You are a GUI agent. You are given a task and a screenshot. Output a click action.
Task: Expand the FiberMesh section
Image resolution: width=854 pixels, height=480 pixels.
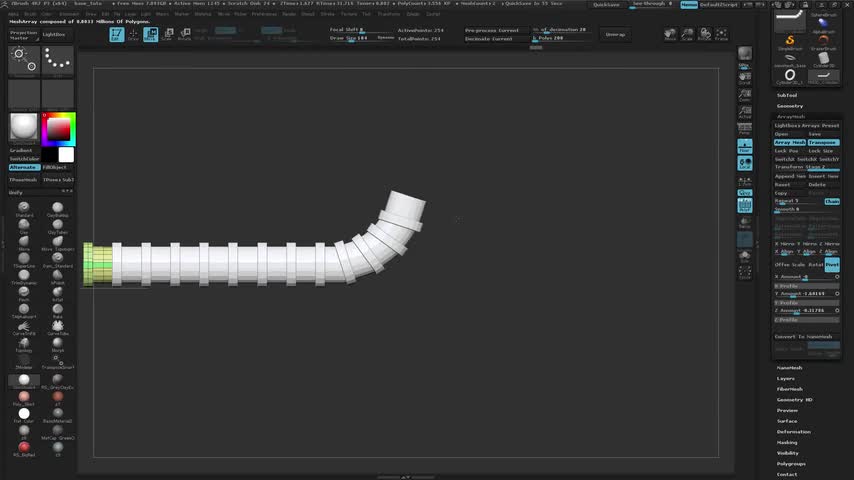[790, 389]
